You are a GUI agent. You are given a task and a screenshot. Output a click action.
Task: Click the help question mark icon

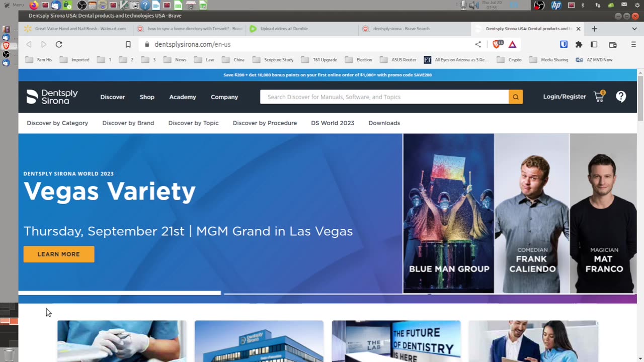pos(621,97)
